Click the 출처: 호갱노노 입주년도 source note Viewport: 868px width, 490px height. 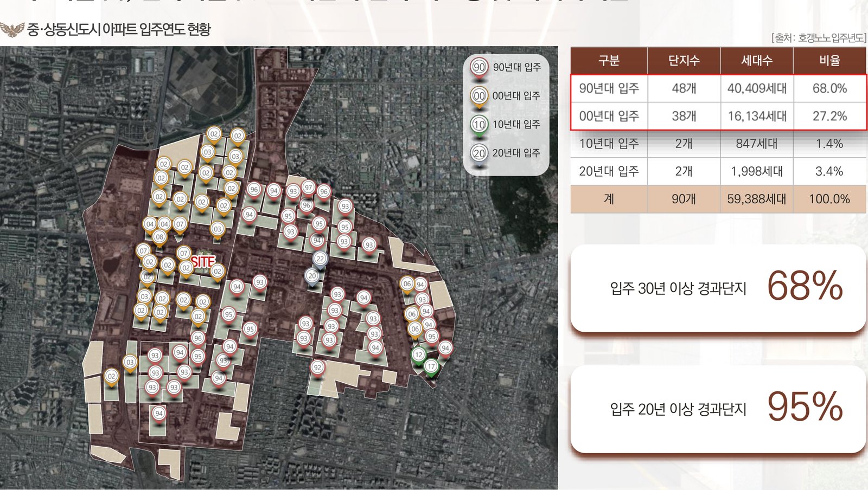(819, 37)
